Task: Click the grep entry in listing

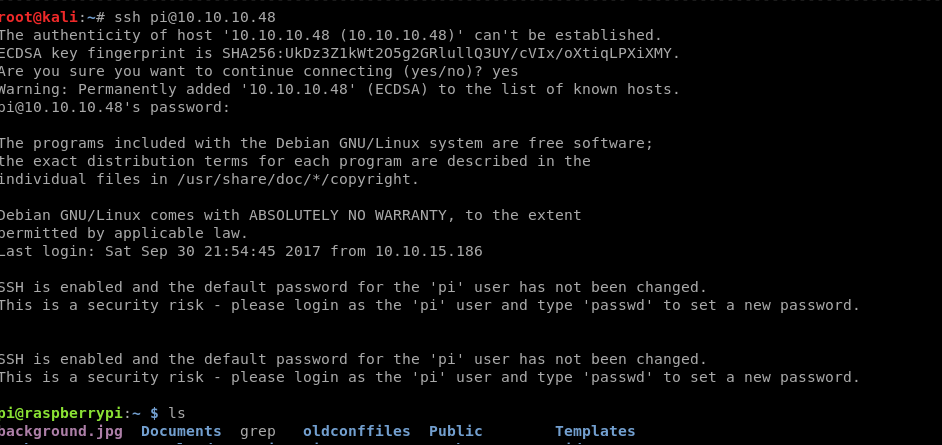Action: pos(258,432)
